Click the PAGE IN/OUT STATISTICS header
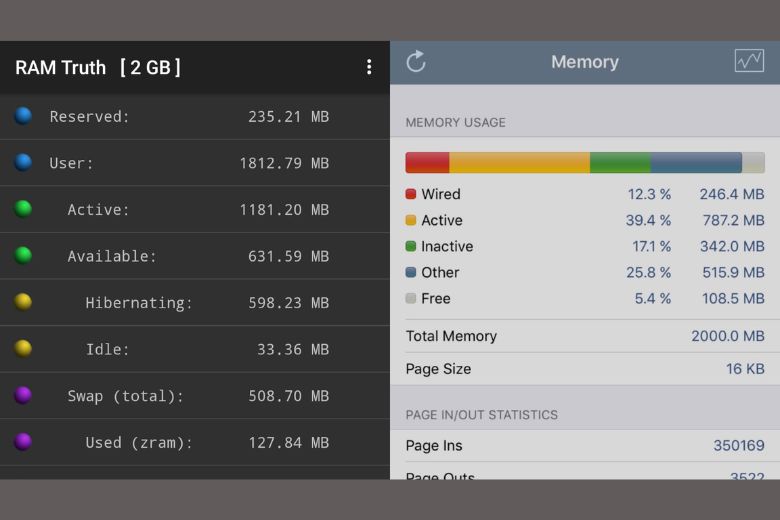Screen dimensions: 780x520 (482, 415)
